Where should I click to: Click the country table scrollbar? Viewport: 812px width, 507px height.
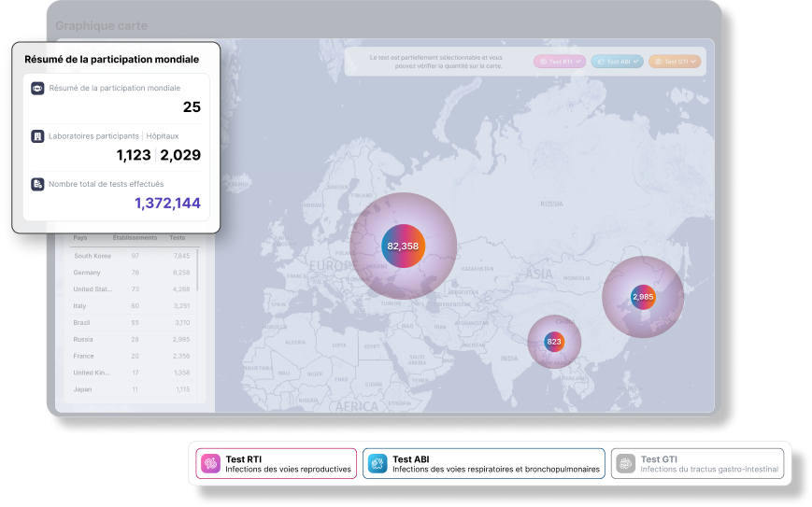(x=197, y=271)
